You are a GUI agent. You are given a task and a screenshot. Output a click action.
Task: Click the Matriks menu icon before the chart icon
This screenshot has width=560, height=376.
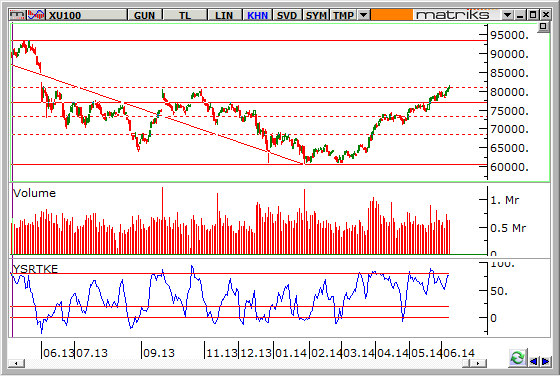point(18,15)
